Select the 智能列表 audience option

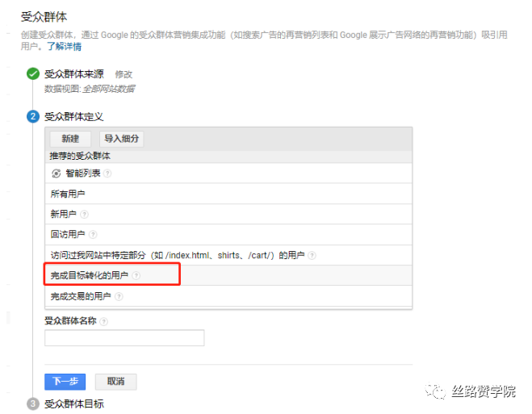tap(228, 174)
